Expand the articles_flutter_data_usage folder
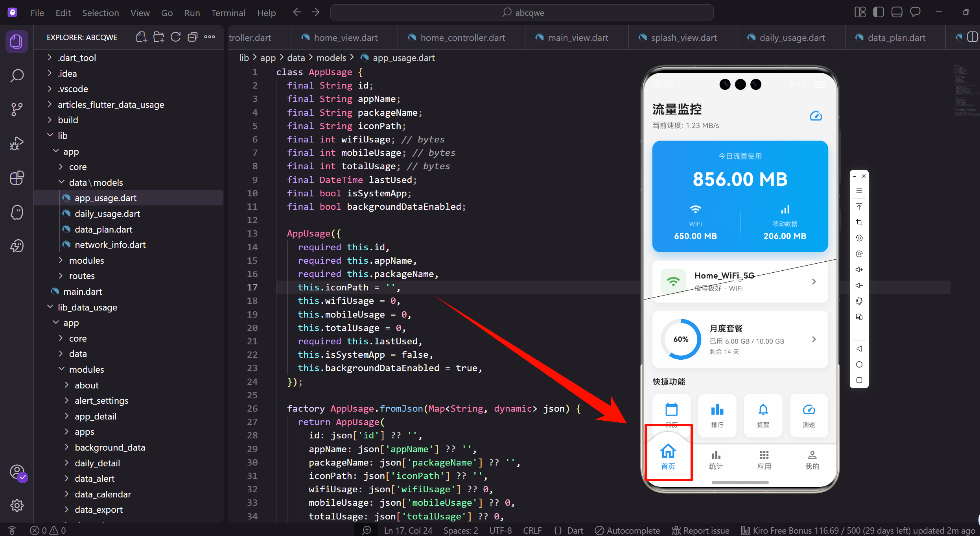The height and width of the screenshot is (536, 980). pyautogui.click(x=128, y=105)
